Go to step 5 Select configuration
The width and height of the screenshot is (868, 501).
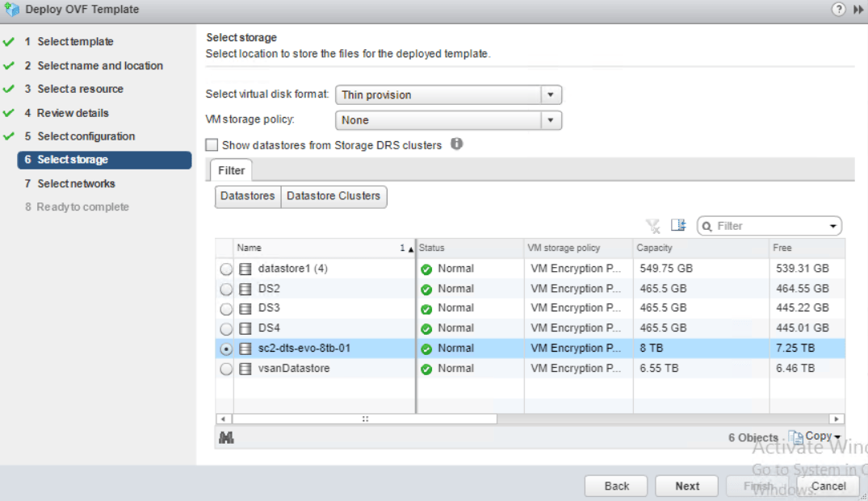tap(86, 136)
